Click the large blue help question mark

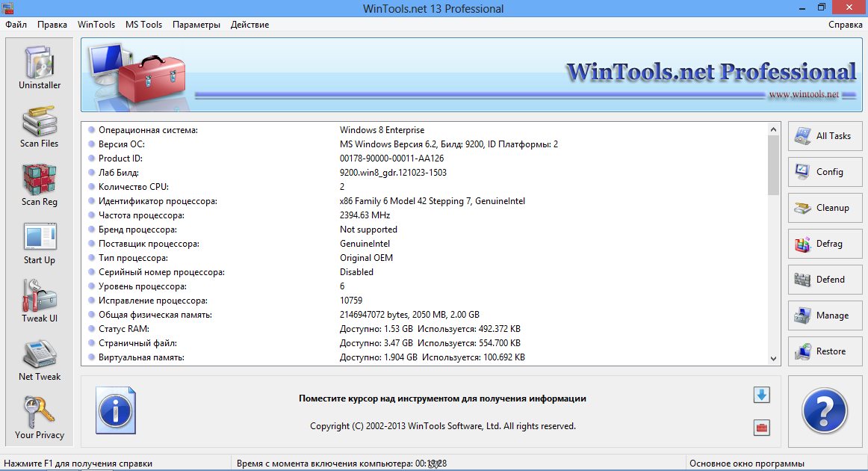(825, 410)
